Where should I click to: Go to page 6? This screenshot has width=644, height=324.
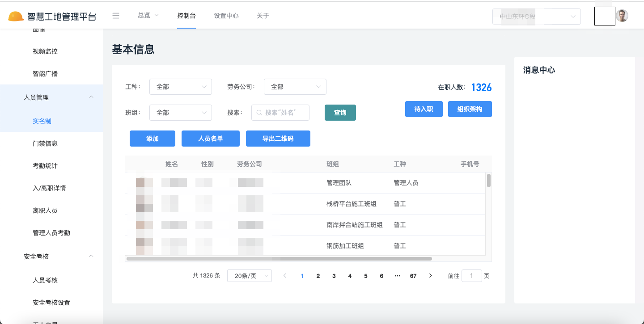(x=381, y=276)
